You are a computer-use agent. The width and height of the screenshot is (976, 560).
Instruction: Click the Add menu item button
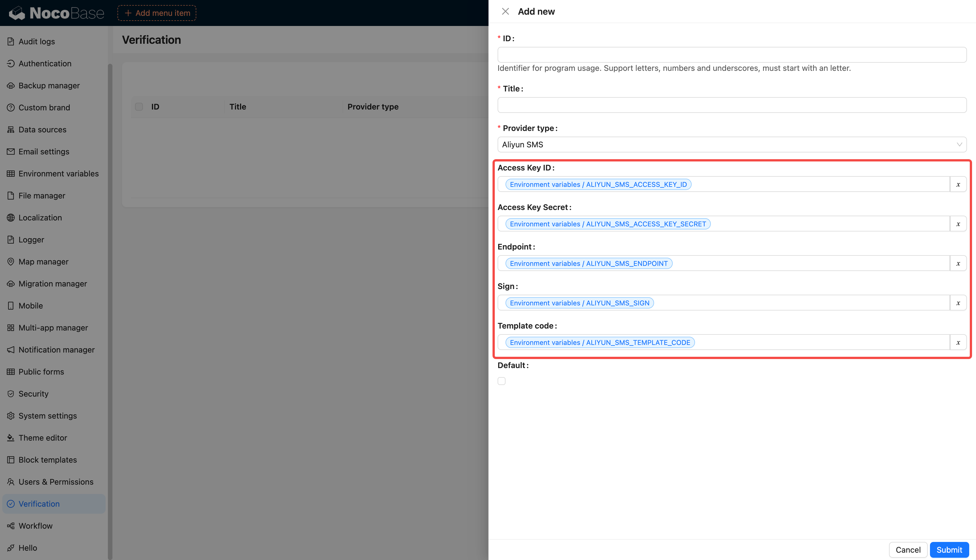(157, 13)
